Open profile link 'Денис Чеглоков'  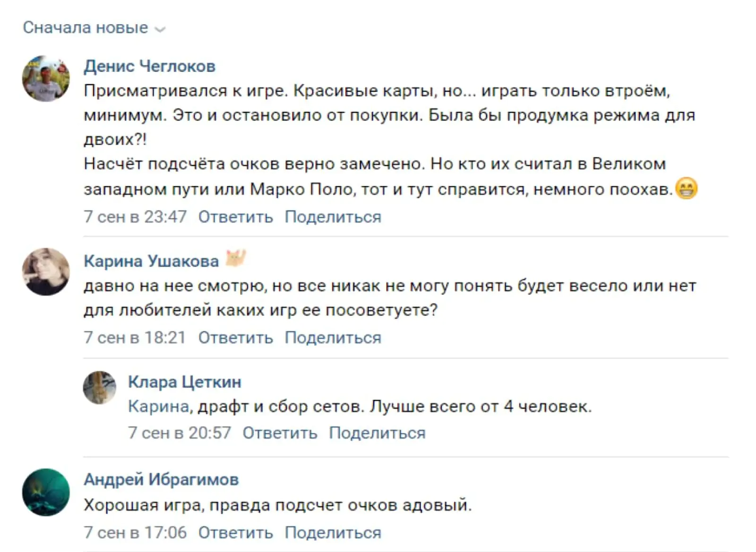pos(149,66)
